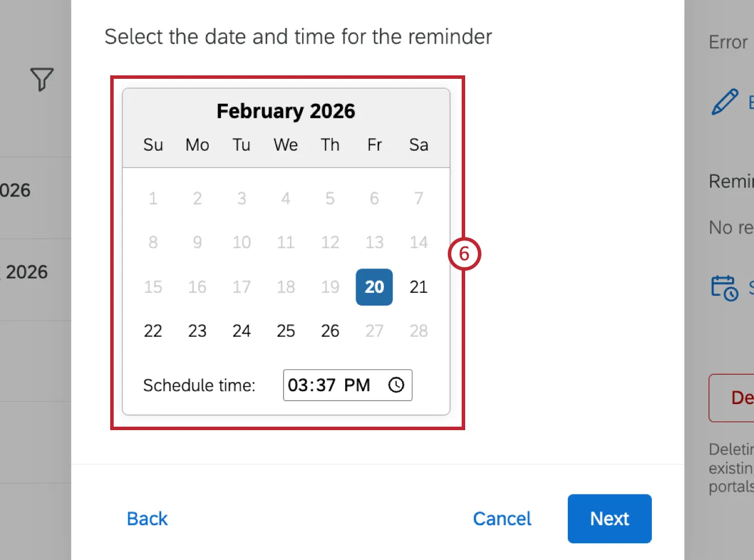
Task: Open the time picker via the clock icon
Action: point(396,384)
